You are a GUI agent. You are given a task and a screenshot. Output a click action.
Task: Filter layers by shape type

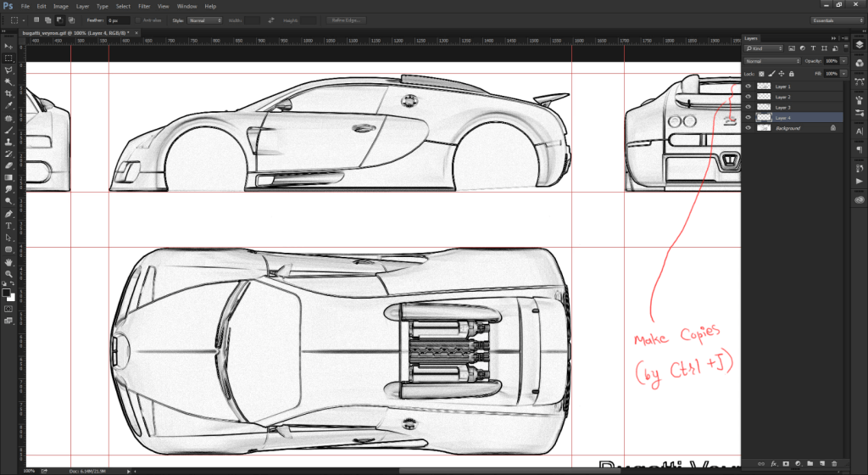pos(824,48)
